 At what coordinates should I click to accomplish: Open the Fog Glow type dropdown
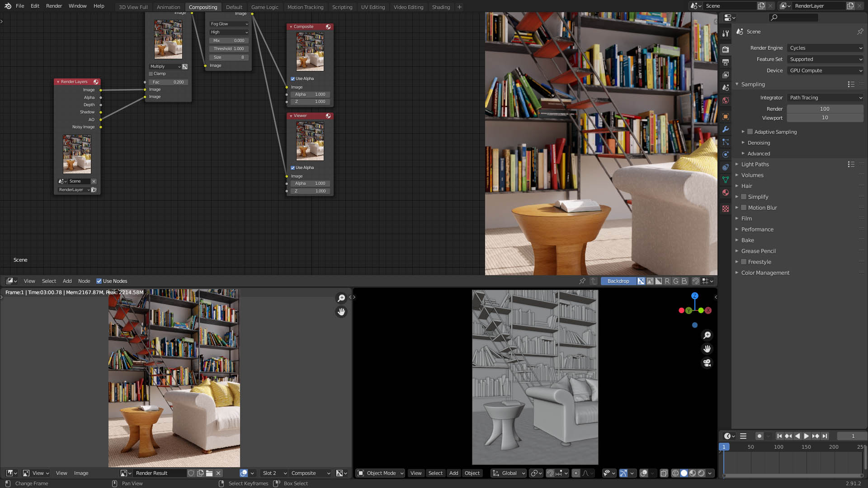(229, 24)
